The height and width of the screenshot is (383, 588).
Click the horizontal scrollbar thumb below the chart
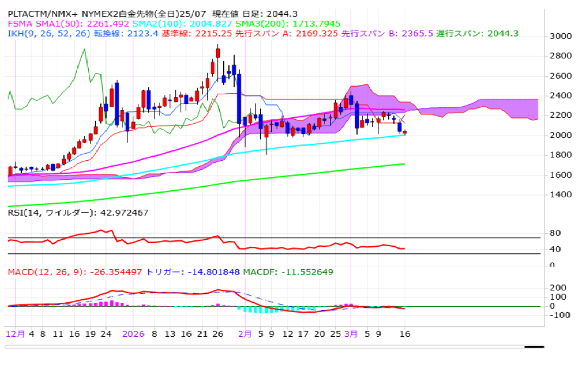534,346
